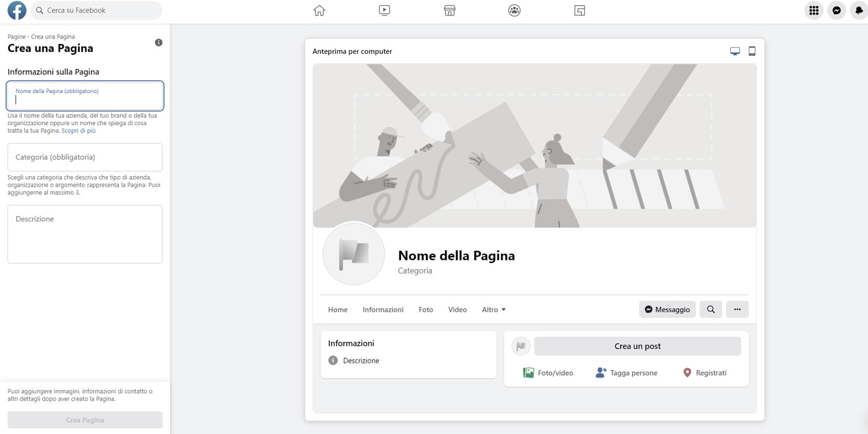The image size is (868, 434).
Task: Open the Watch video icon
Action: [x=384, y=11]
